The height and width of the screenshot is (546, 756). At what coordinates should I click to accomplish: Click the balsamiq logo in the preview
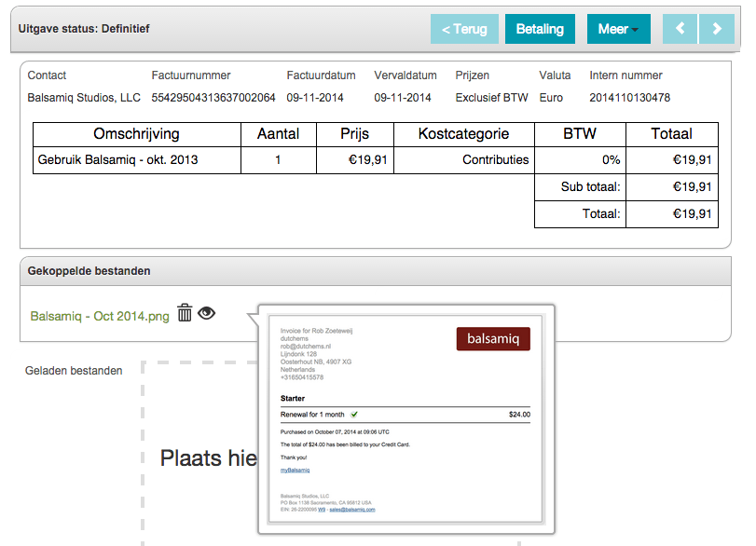pos(493,339)
